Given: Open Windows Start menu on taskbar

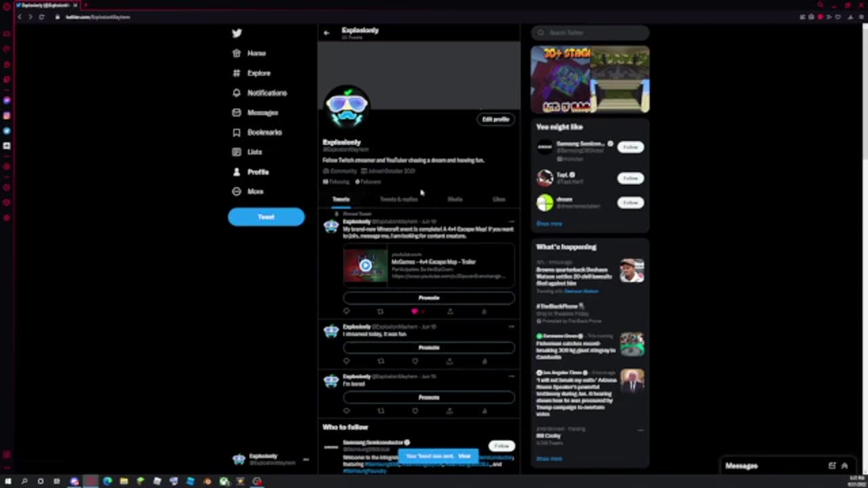Looking at the screenshot, I should tap(8, 481).
